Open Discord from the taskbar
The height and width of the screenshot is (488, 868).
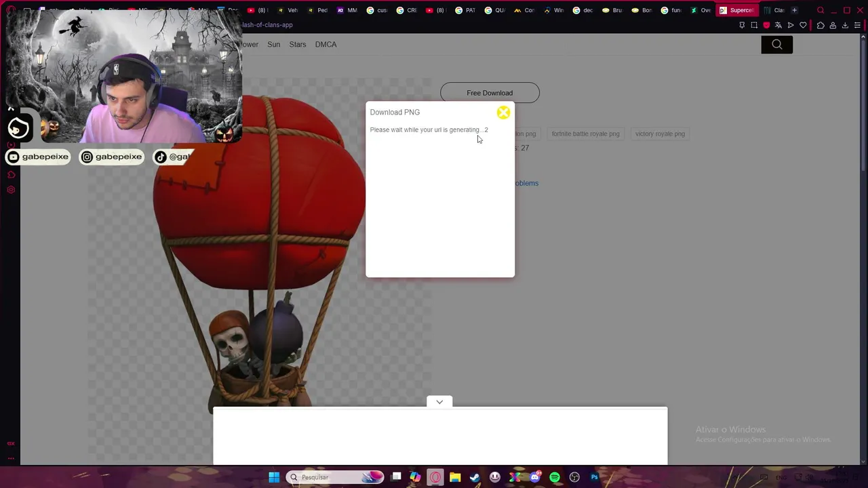point(535,477)
